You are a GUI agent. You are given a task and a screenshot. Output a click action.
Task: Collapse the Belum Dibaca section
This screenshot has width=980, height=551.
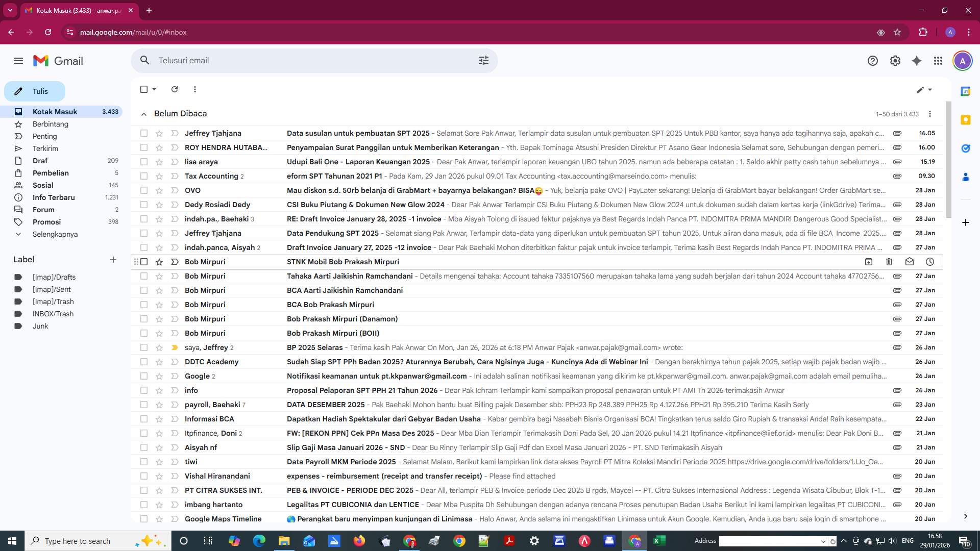point(144,113)
